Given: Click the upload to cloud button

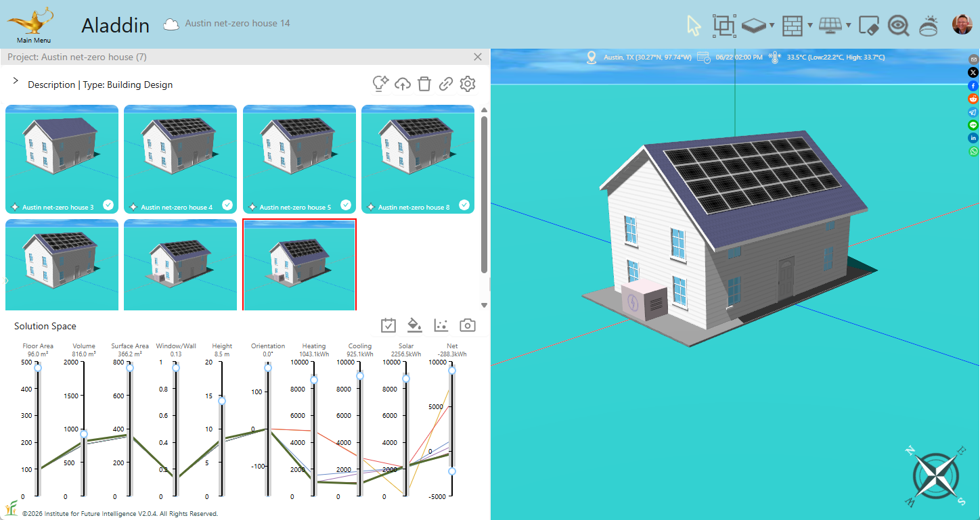Looking at the screenshot, I should (403, 84).
